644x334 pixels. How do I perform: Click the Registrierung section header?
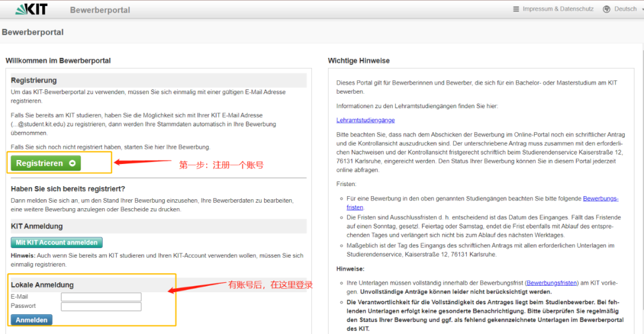34,81
